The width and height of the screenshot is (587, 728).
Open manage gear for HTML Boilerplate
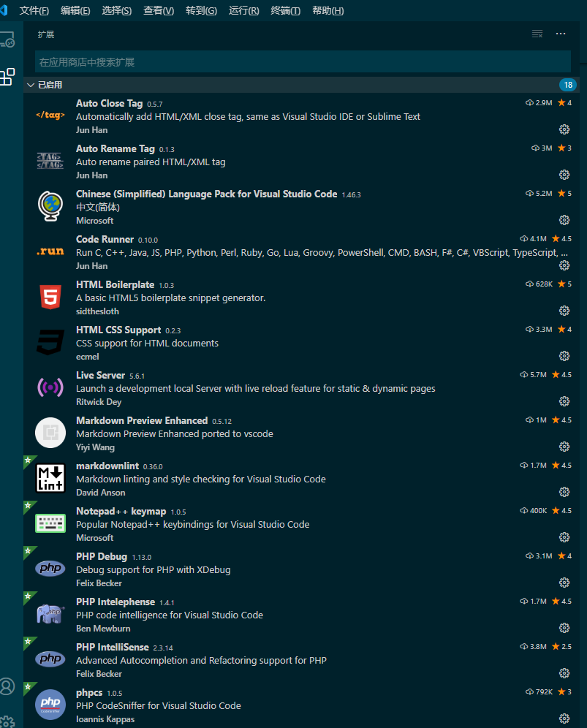click(564, 311)
